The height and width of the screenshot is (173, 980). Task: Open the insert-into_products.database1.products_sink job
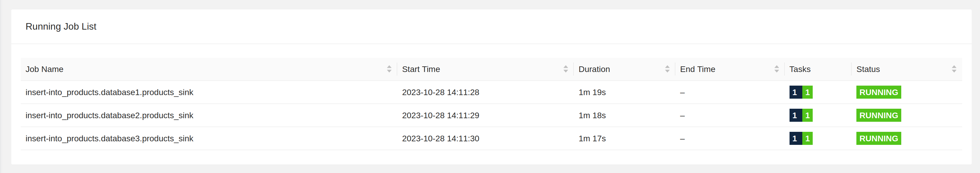(x=110, y=92)
